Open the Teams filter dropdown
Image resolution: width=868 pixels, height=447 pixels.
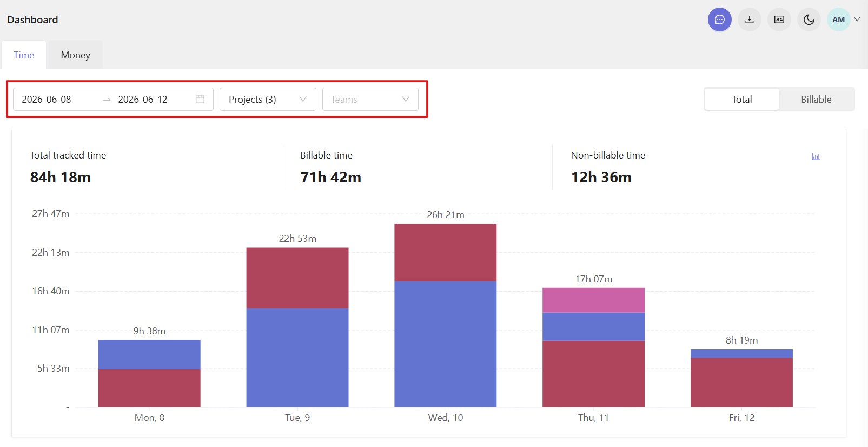370,100
